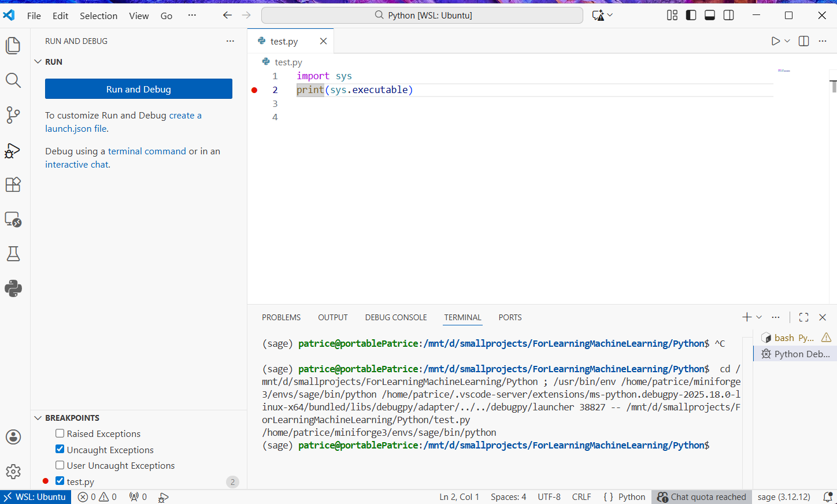Enable the Raised Exceptions checkbox
Image resolution: width=837 pixels, height=504 pixels.
coord(60,433)
